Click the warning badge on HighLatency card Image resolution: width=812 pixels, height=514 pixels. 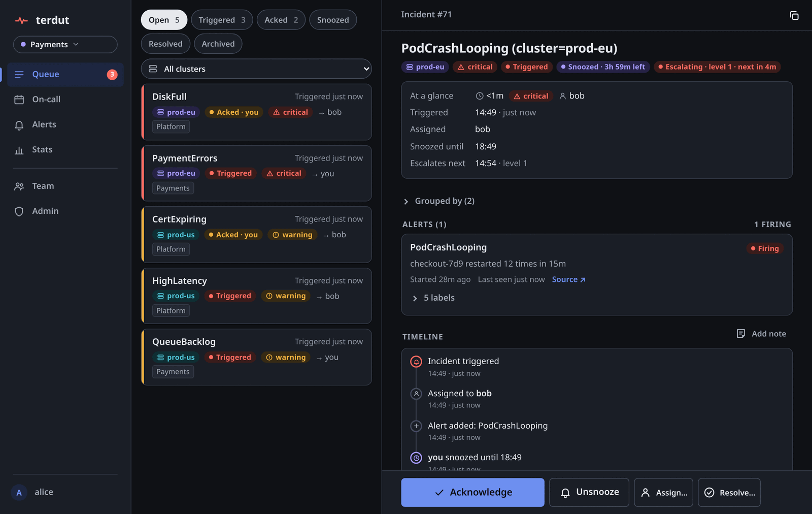tap(286, 296)
